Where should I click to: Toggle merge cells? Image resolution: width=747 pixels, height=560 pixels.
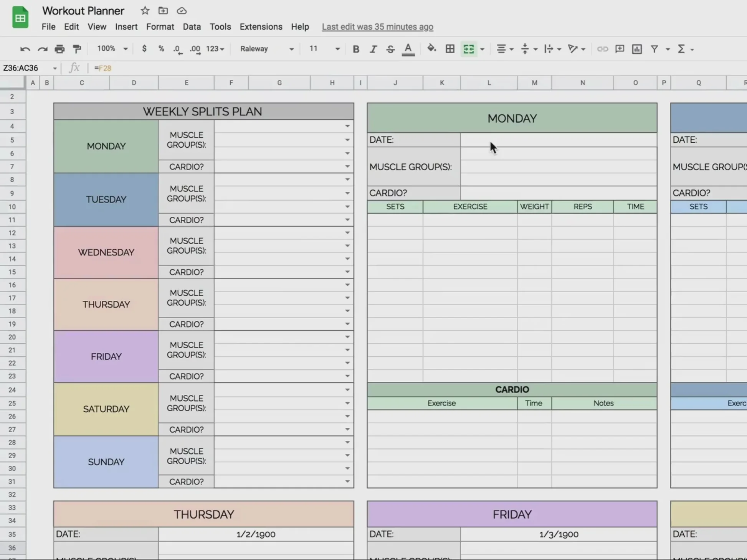pos(469,49)
